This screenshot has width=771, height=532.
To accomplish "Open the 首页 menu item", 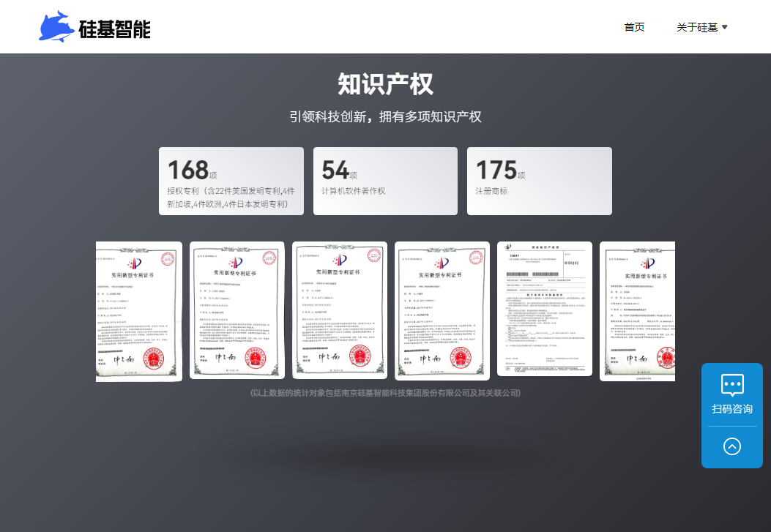I will [634, 28].
